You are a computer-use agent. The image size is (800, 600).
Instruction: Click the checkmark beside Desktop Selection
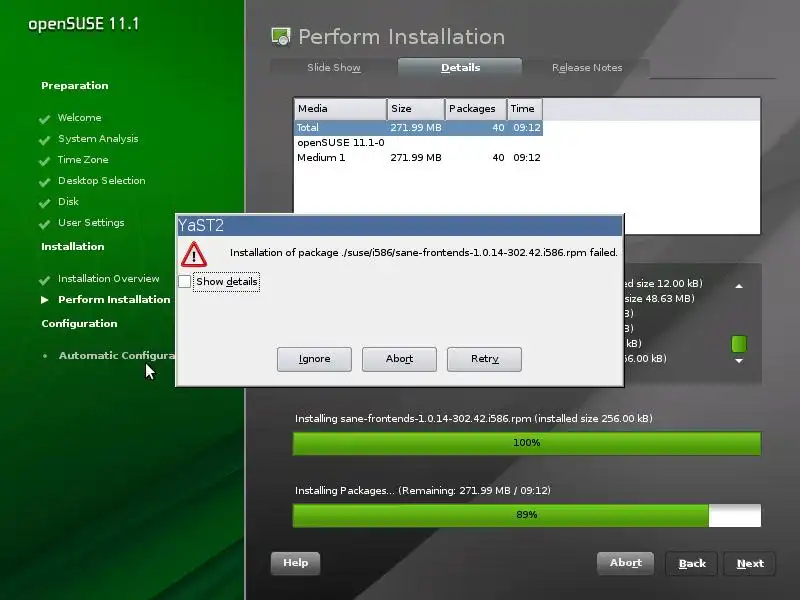coord(44,182)
